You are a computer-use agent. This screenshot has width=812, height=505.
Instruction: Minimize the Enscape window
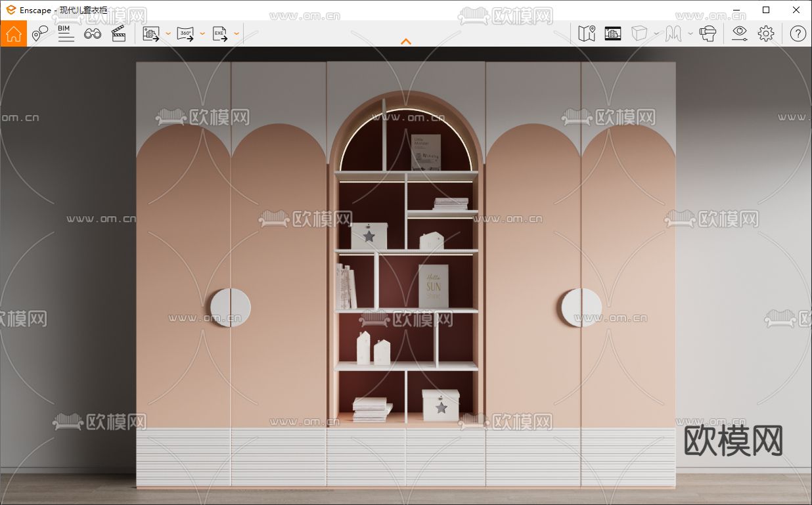[736, 10]
